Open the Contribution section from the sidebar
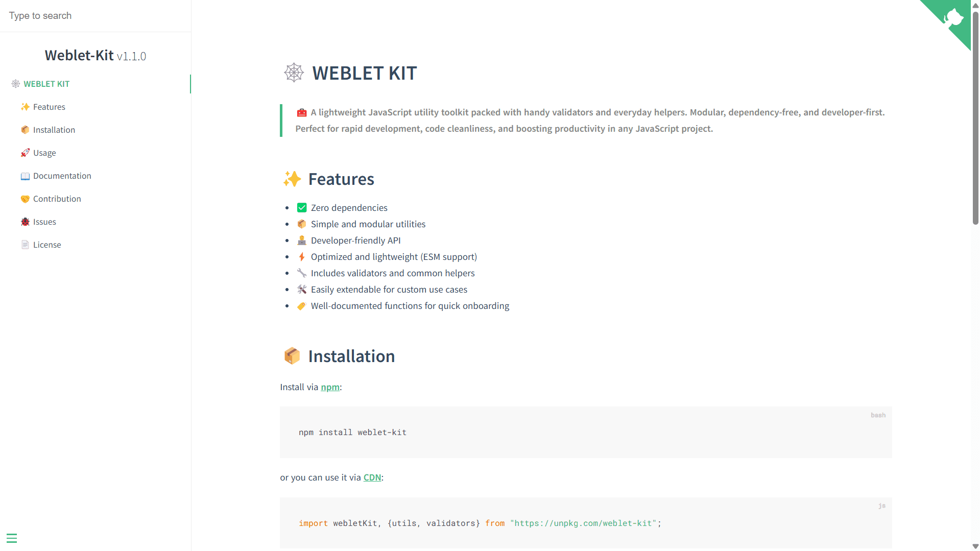Viewport: 980px width, 551px height. [57, 199]
